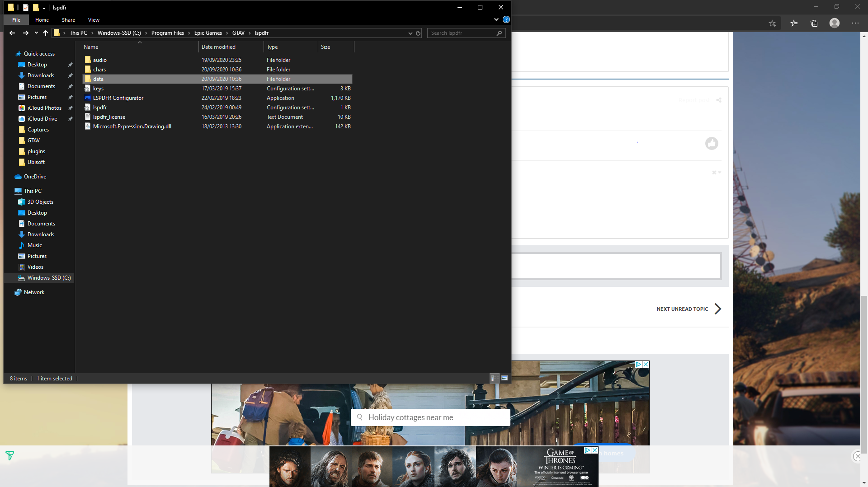The height and width of the screenshot is (487, 868).
Task: Switch to the Home ribbon tab
Action: click(x=42, y=20)
